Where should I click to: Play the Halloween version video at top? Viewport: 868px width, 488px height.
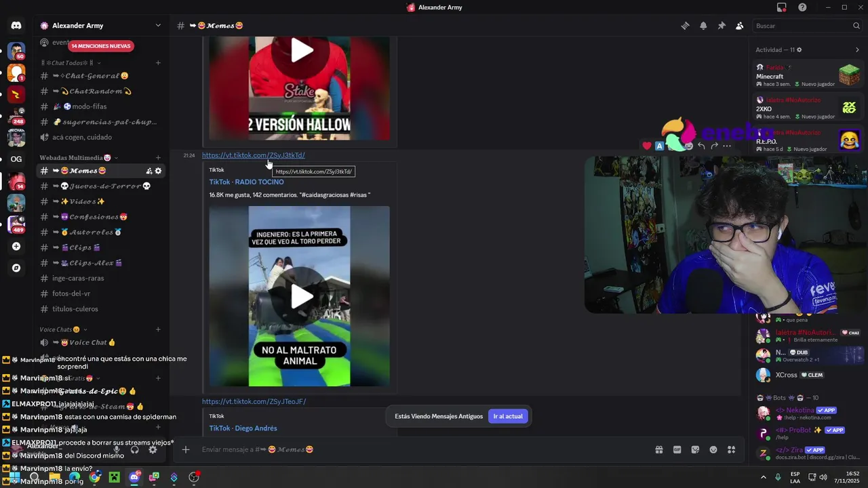[x=302, y=51]
